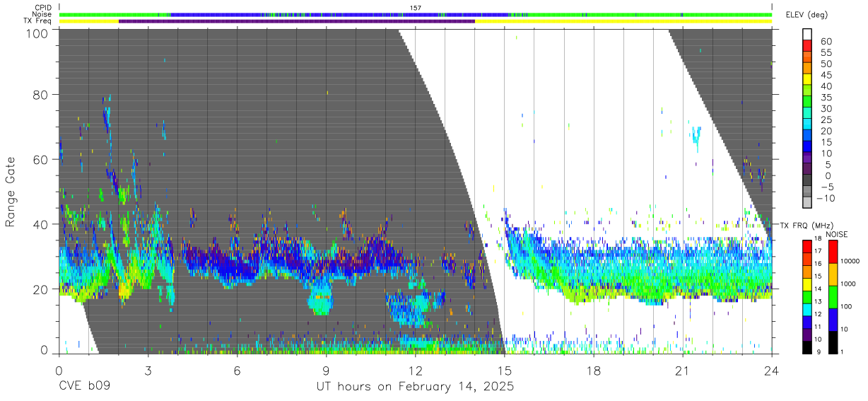The width and height of the screenshot is (868, 401).
Task: Click the 3 tick on UT hours axis
Action: pyautogui.click(x=148, y=370)
